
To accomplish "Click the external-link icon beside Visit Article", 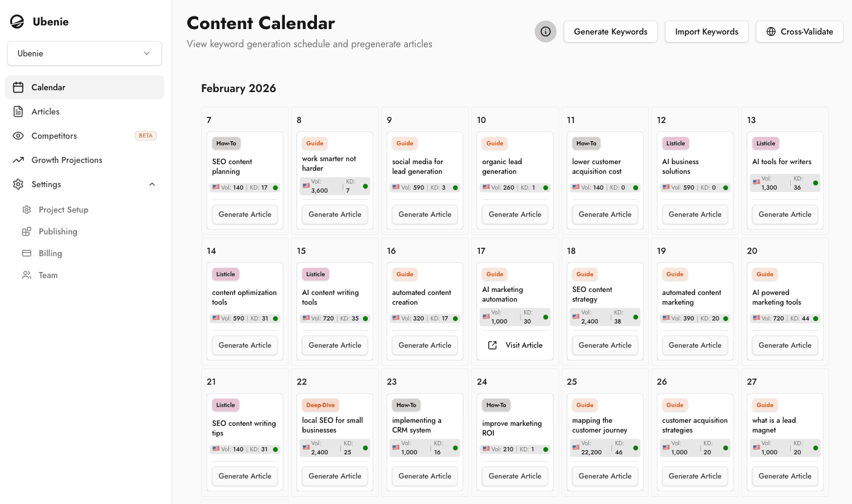I will pos(493,345).
